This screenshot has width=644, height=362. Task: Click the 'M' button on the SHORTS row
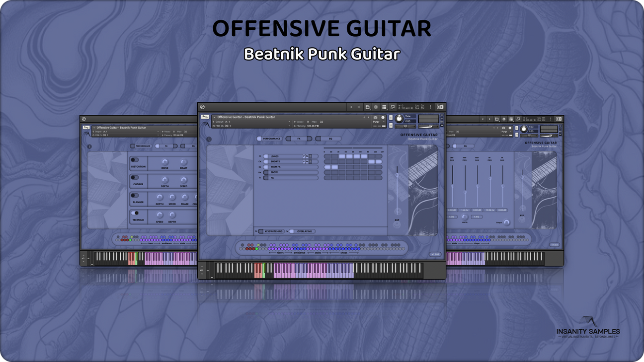click(307, 162)
